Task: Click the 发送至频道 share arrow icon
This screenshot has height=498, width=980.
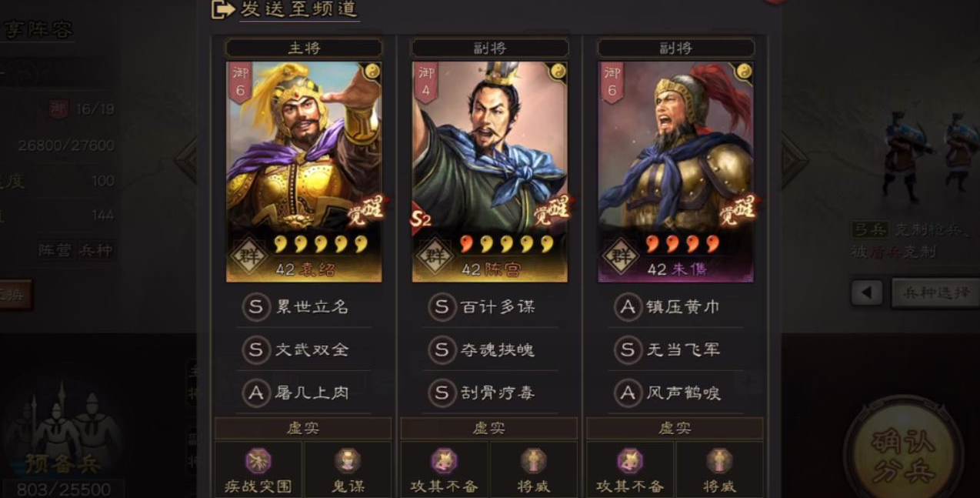Action: 222,9
